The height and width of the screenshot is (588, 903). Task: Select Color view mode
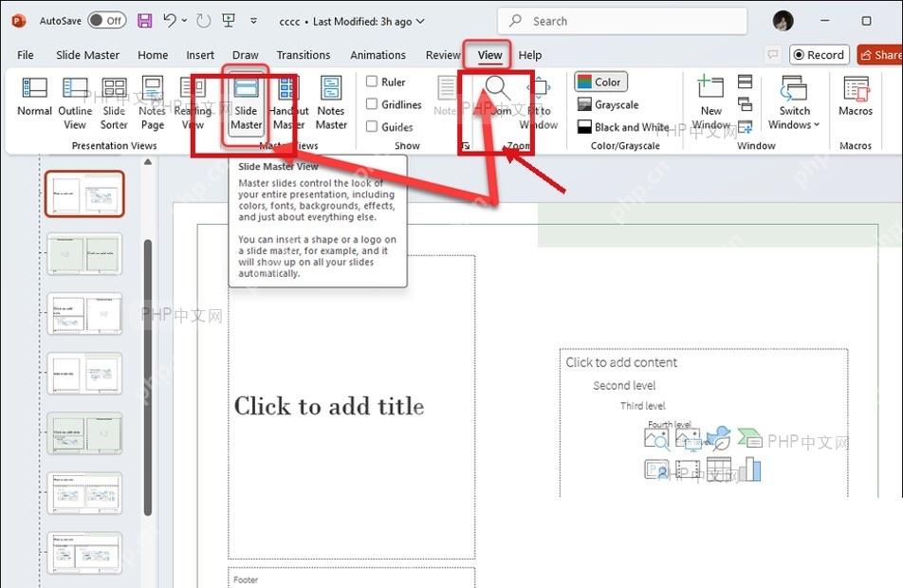[600, 82]
